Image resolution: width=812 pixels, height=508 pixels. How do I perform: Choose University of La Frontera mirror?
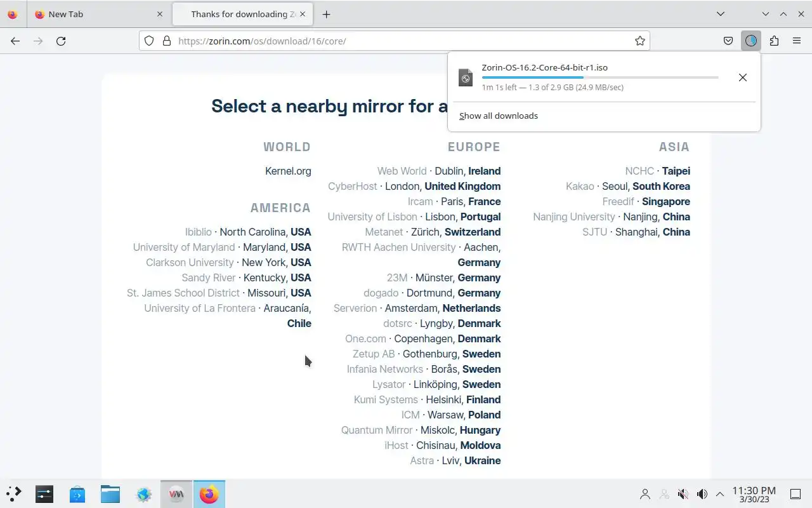[228, 316]
